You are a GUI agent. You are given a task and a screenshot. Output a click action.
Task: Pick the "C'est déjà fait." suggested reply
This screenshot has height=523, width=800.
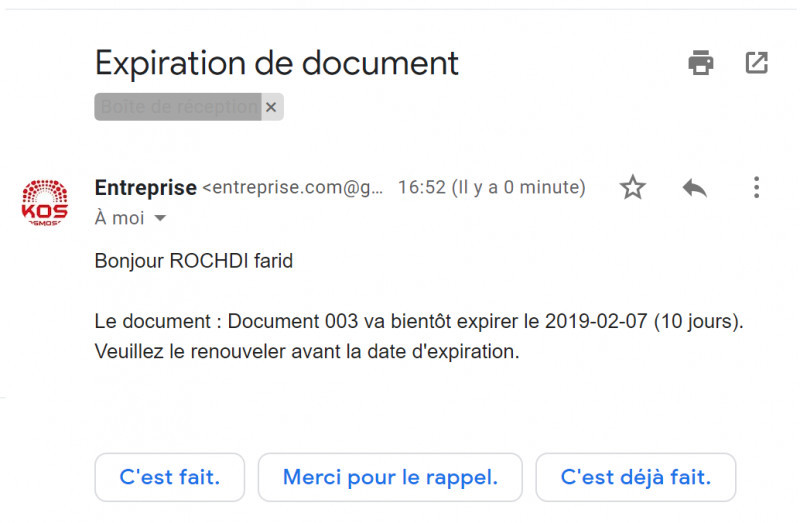coord(636,477)
